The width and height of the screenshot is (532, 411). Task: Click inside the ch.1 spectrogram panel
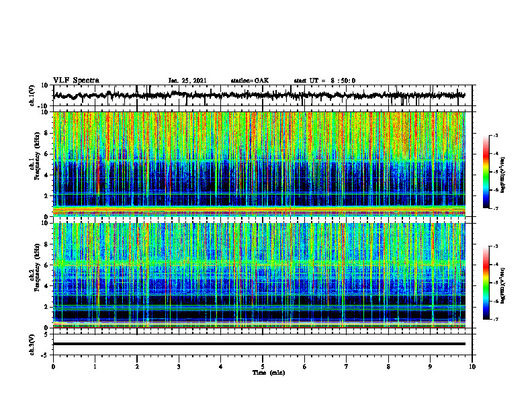[259, 164]
